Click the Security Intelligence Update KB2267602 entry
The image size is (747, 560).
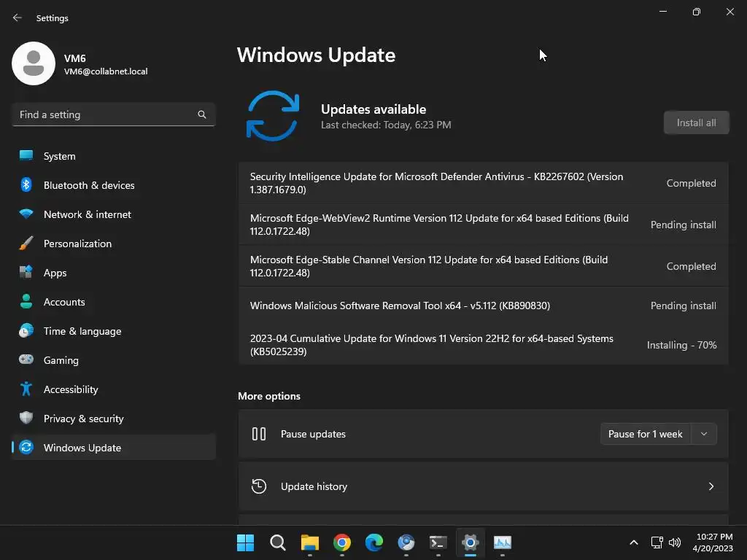coord(483,183)
